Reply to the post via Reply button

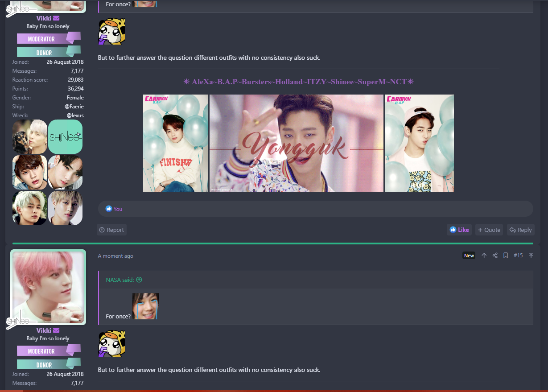(x=521, y=230)
